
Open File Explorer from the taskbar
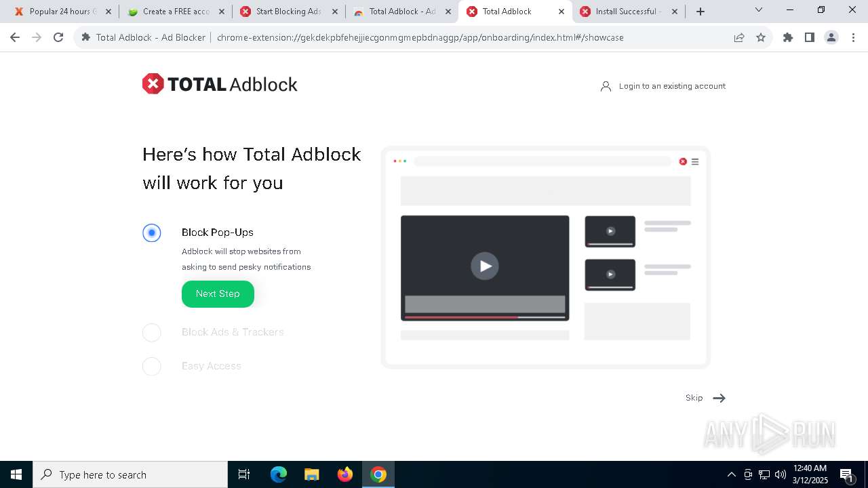coord(311,474)
